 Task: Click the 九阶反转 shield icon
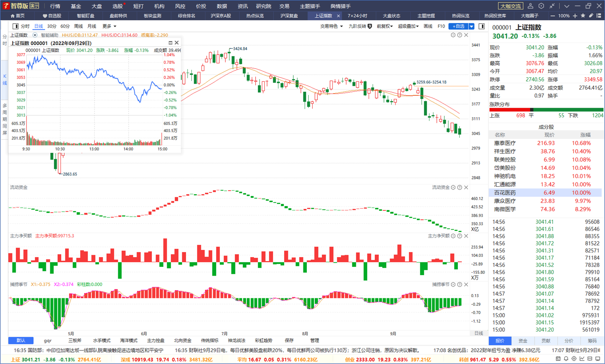[370, 26]
